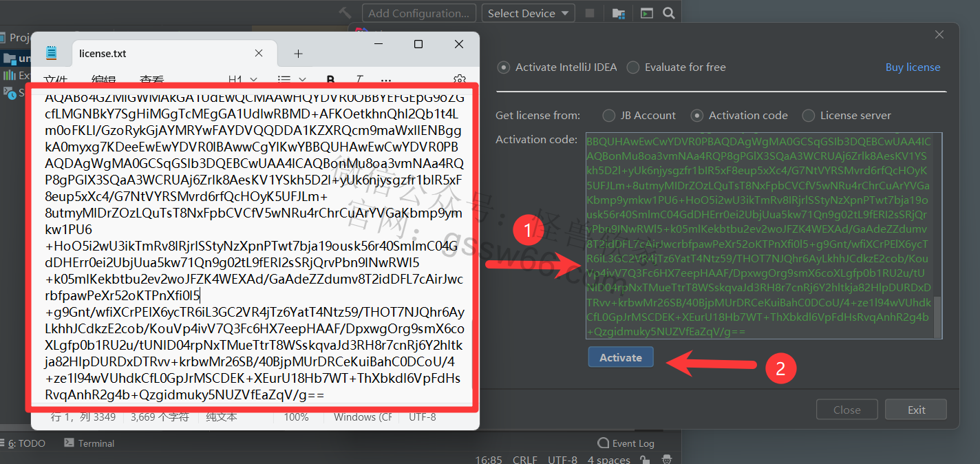Open the 6: TODO tool window tab
980x464 pixels.
[x=27, y=443]
